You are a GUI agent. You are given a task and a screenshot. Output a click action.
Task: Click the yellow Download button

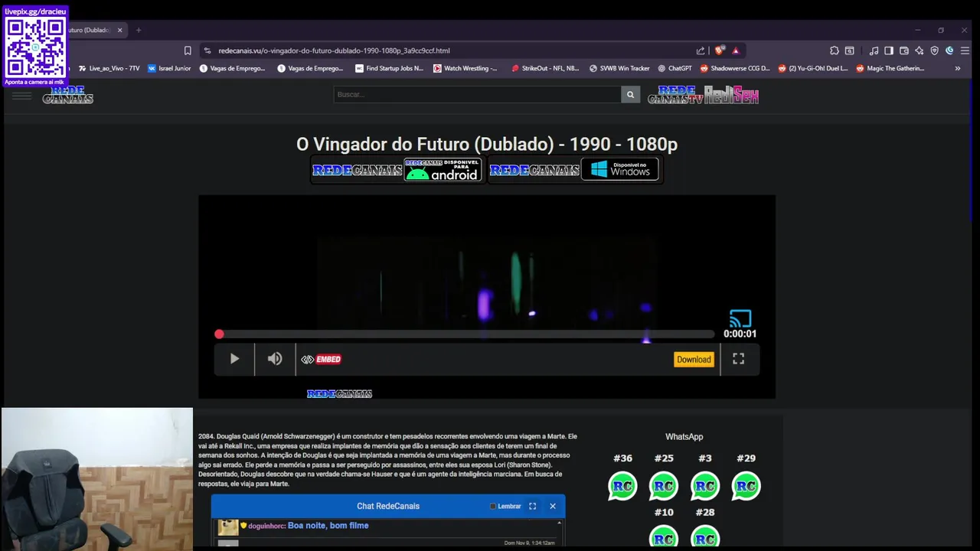tap(694, 360)
